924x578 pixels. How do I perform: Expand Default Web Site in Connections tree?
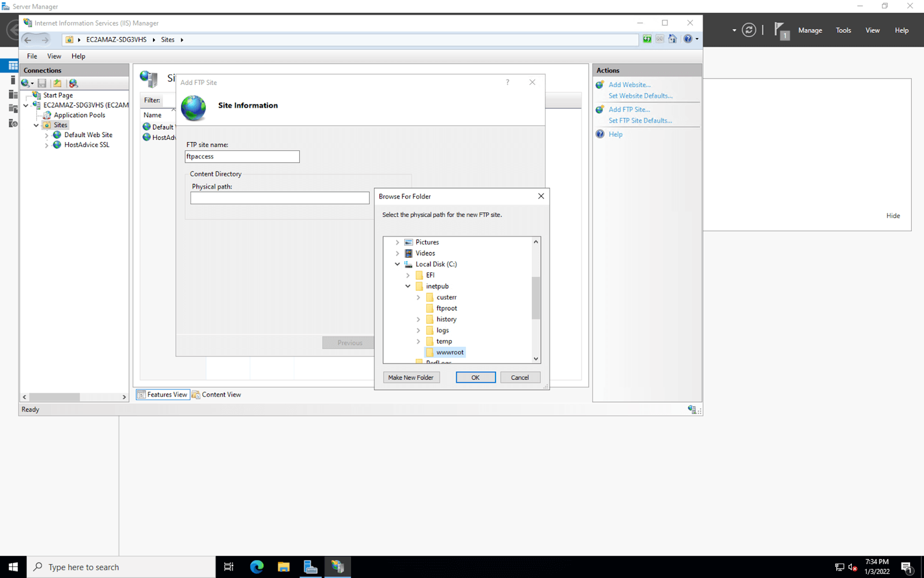(46, 135)
